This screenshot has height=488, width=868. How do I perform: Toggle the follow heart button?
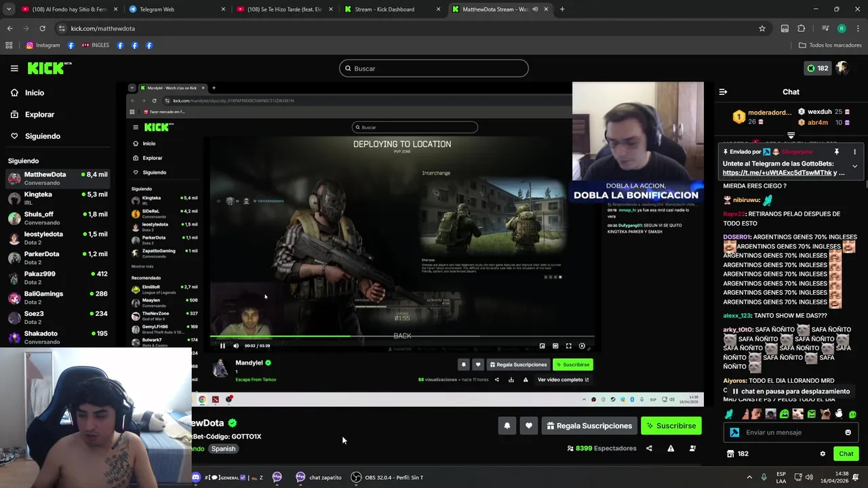pos(529,426)
